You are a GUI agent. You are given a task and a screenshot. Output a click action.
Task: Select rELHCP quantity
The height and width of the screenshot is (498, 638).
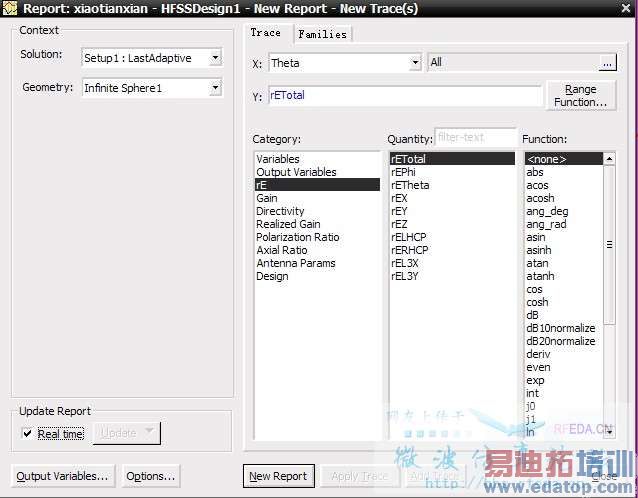tap(452, 237)
